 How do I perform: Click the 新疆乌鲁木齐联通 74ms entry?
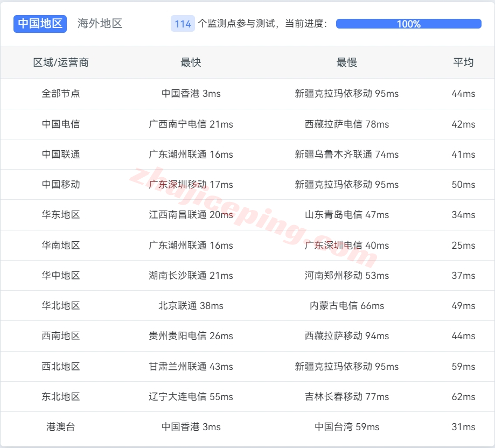click(x=346, y=155)
